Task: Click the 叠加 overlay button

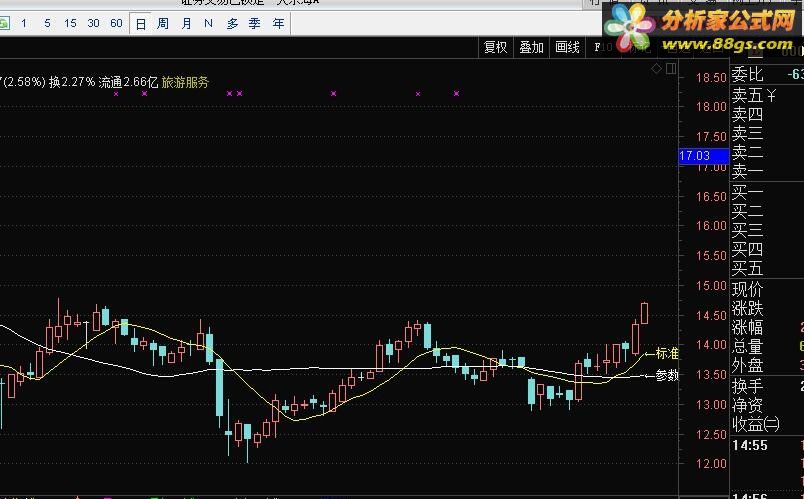Action: point(531,47)
